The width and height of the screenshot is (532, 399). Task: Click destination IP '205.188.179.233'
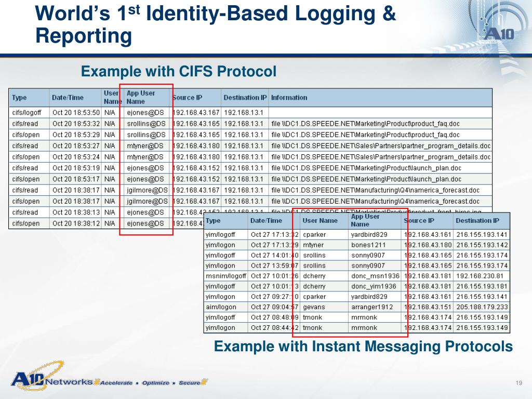(482, 307)
